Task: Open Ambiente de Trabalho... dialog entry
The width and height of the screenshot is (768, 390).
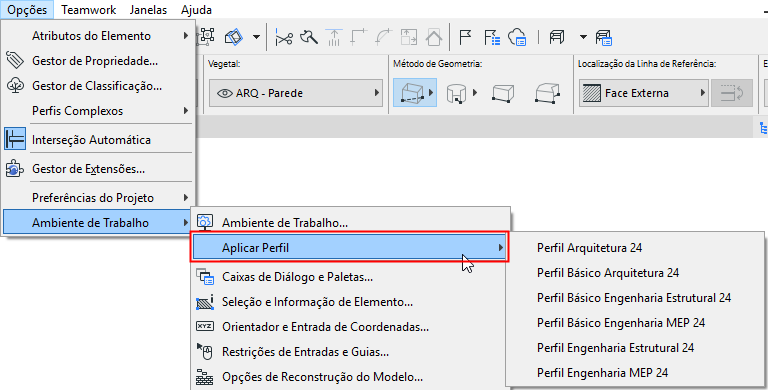Action: [x=350, y=222]
